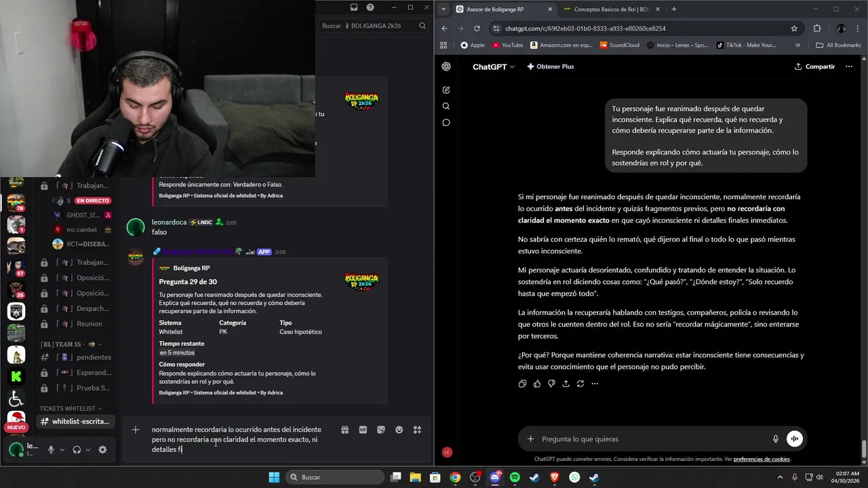Viewport: 868px width, 488px height.
Task: Open the TikTok bookmark
Action: [x=745, y=45]
